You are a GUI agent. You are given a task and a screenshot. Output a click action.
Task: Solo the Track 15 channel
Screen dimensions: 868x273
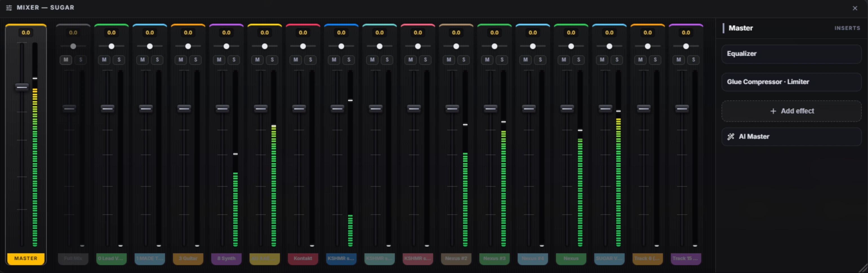(693, 60)
